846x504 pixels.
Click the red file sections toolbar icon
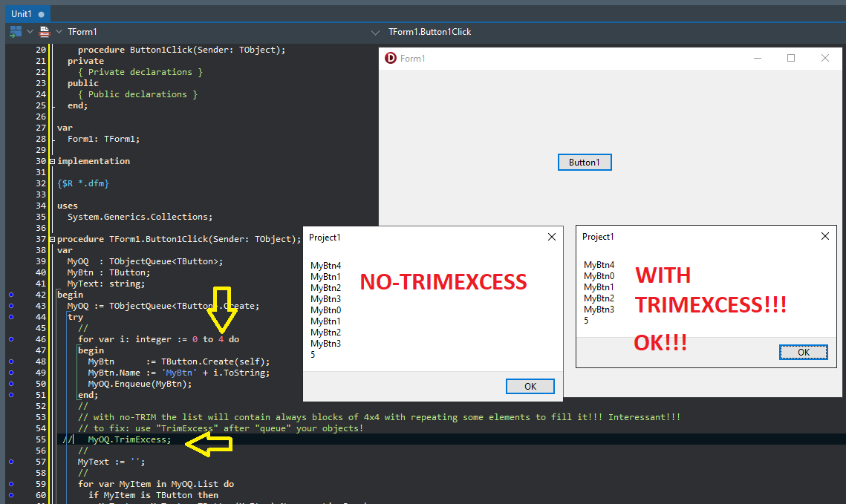click(x=45, y=32)
